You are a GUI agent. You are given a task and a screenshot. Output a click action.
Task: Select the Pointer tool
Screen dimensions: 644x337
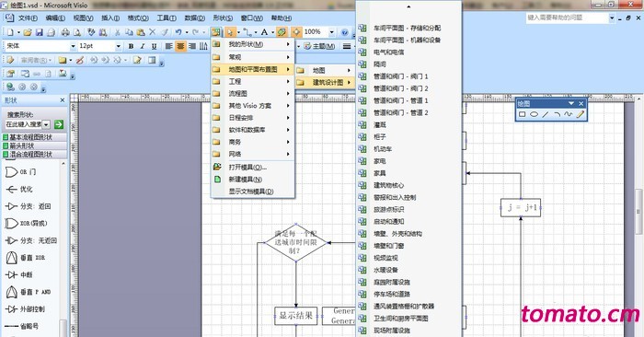pyautogui.click(x=230, y=32)
